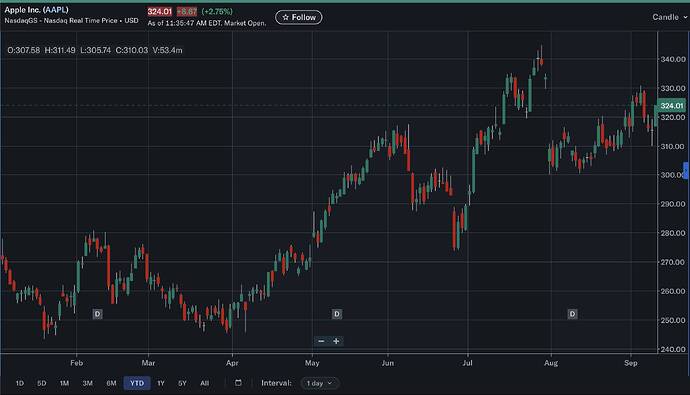Select the All range tab
The height and width of the screenshot is (395, 690).
[205, 383]
